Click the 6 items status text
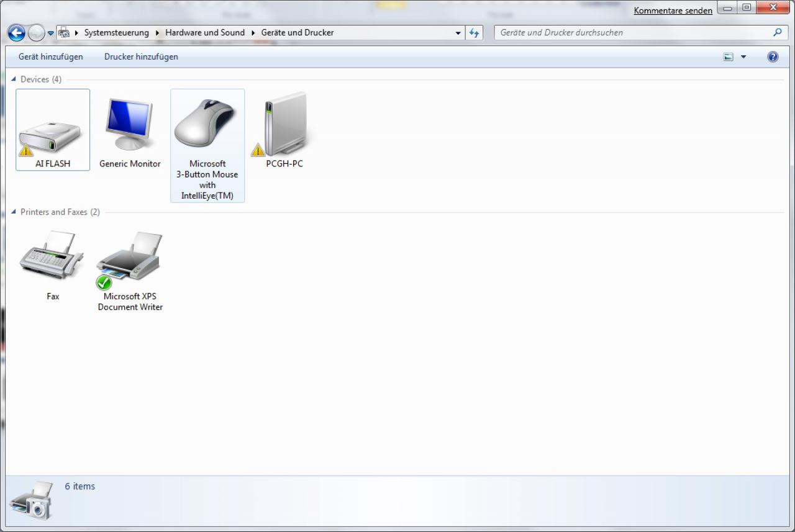This screenshot has width=795, height=532. tap(80, 486)
